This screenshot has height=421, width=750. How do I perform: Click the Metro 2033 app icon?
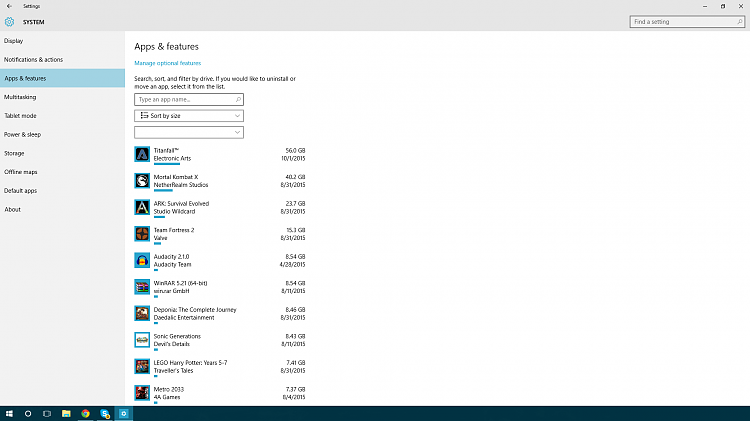tap(142, 393)
